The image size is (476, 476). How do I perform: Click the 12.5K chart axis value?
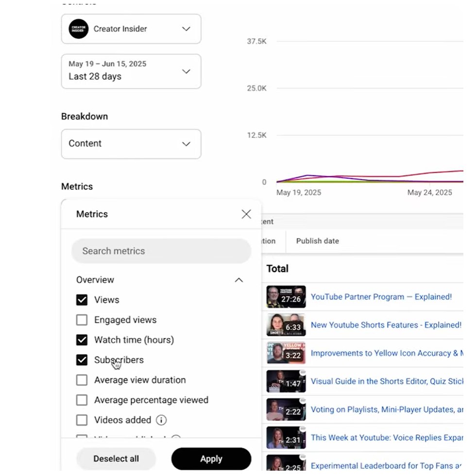point(256,136)
